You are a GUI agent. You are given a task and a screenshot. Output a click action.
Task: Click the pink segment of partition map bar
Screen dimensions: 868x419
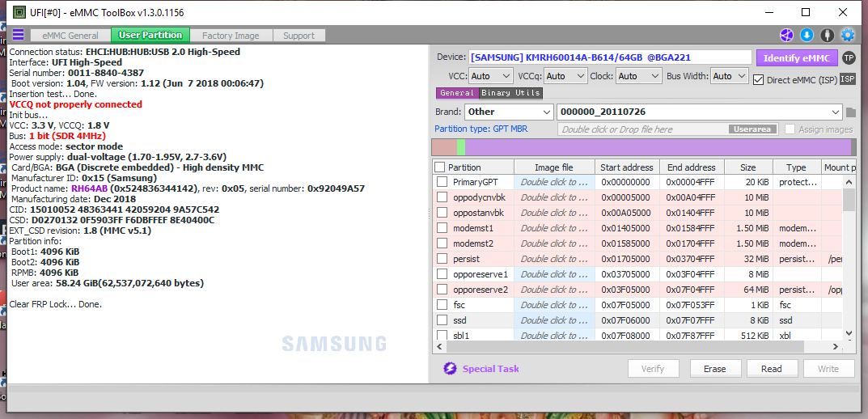tap(444, 147)
